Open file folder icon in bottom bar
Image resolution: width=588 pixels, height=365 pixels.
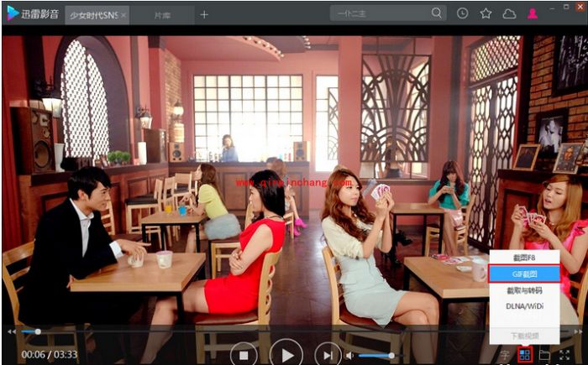[x=544, y=355]
